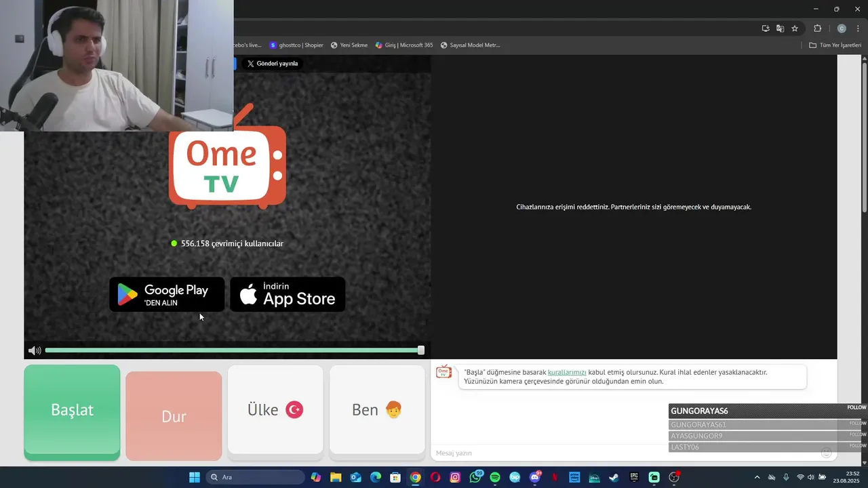The height and width of the screenshot is (488, 868).
Task: Open Epic Games Launcher from the taskbar
Action: (x=634, y=477)
